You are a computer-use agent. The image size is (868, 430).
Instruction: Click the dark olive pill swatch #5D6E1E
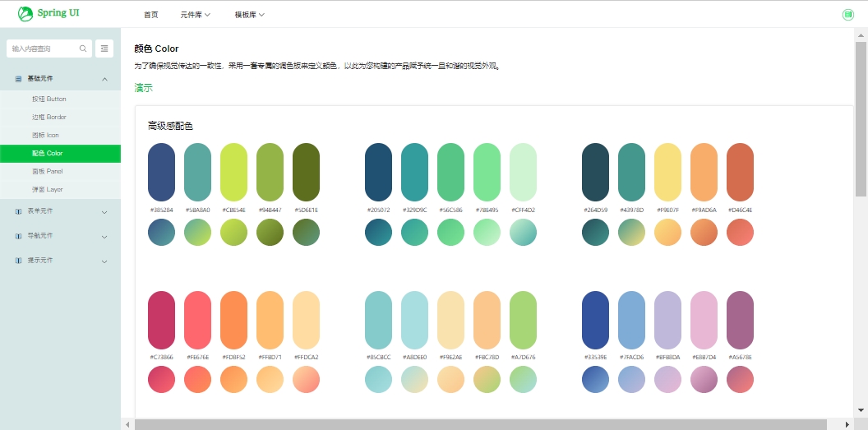point(306,172)
